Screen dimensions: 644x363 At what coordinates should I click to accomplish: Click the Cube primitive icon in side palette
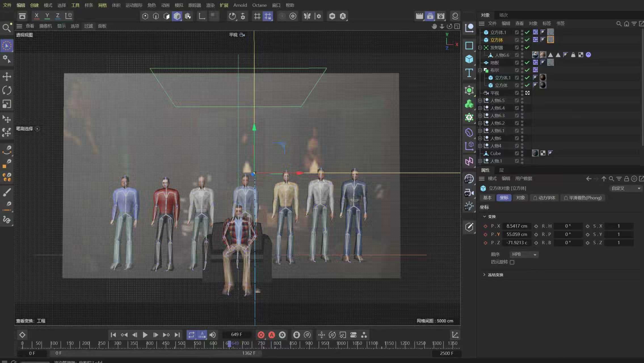469,59
